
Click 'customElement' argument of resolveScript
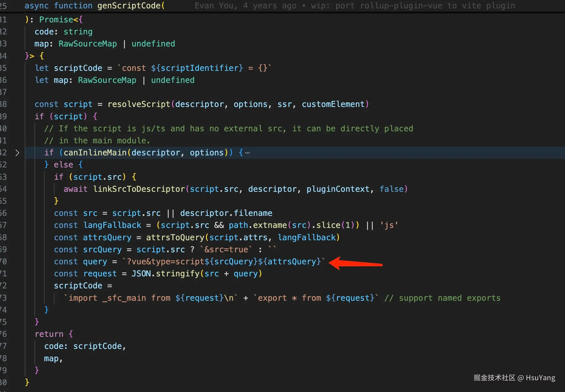click(x=333, y=104)
